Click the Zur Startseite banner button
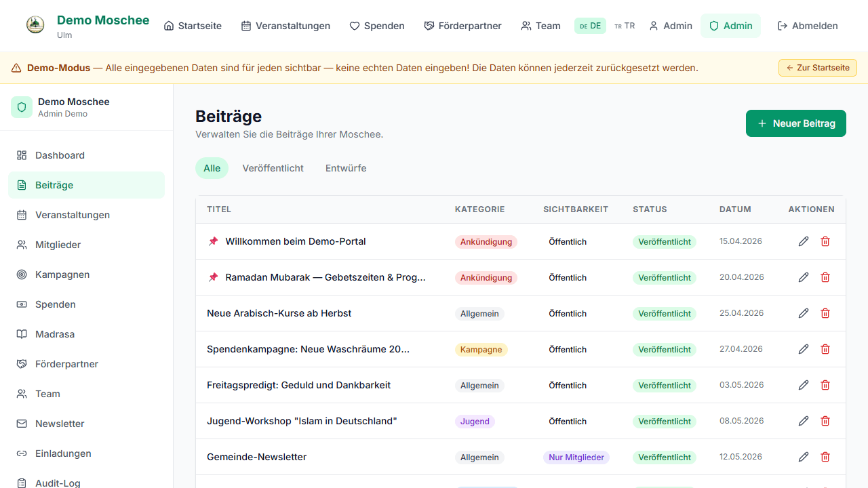868x488 pixels. point(818,68)
